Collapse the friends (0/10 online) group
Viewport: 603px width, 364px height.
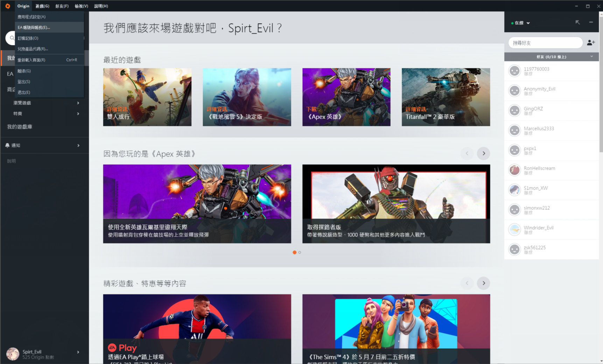coord(591,56)
